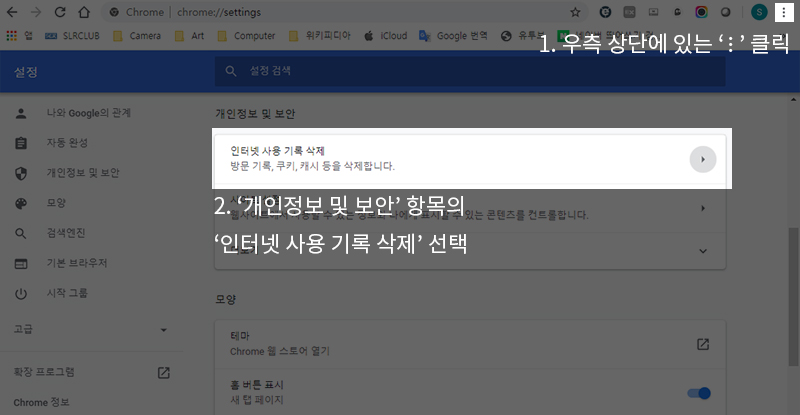This screenshot has width=800, height=415.
Task: Click Chrome 정보 in the sidebar
Action: coord(41,403)
